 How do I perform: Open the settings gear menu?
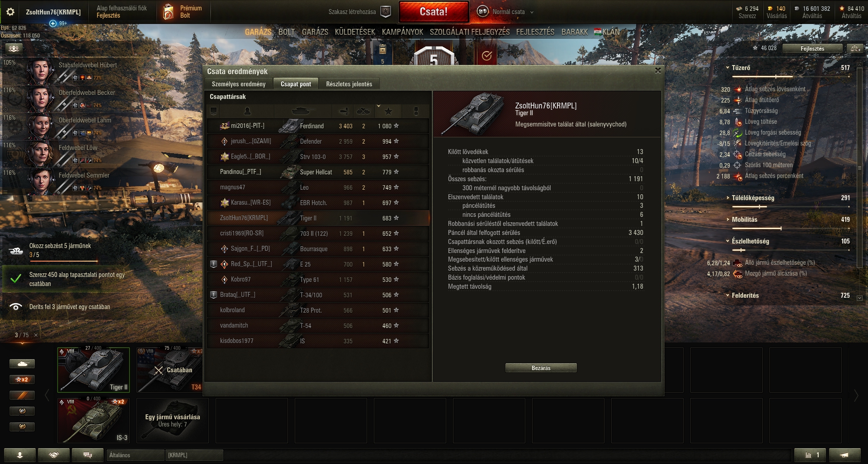coord(10,12)
